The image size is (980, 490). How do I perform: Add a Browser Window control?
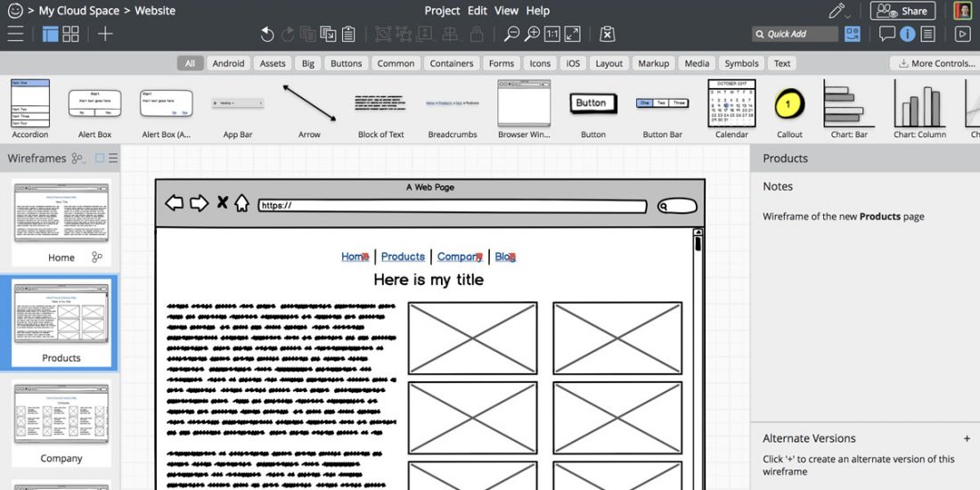point(524,109)
